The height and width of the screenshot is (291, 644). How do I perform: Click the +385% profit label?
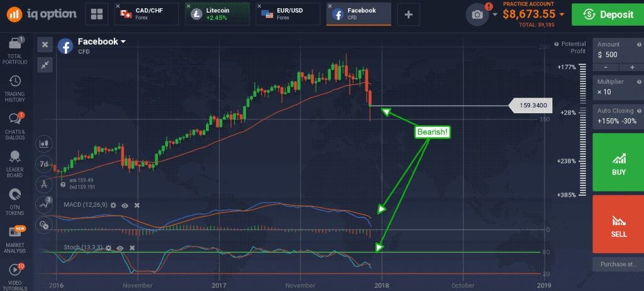point(567,195)
